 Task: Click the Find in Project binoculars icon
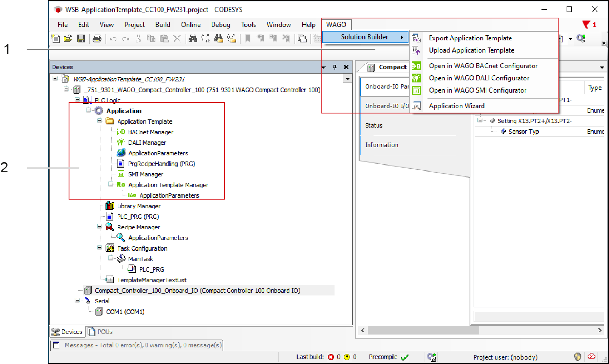coord(218,39)
